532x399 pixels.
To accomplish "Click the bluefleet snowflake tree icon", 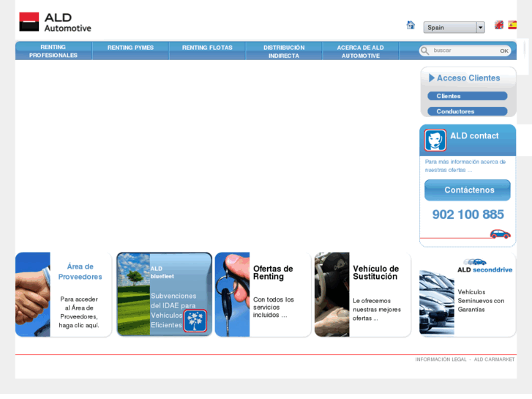I will tap(195, 321).
